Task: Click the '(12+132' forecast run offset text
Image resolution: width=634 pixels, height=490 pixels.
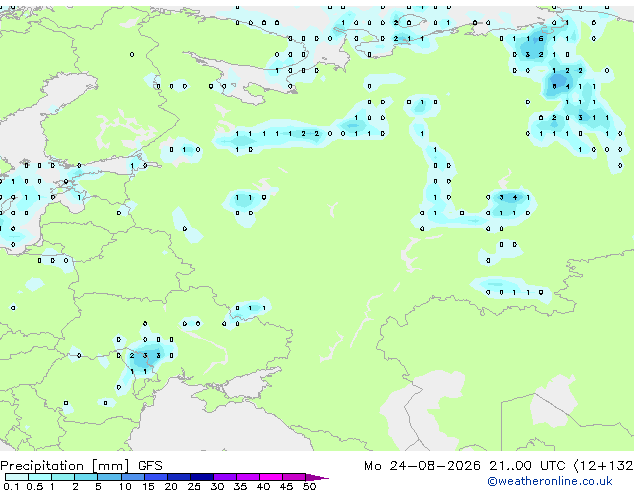Action: 604,466
